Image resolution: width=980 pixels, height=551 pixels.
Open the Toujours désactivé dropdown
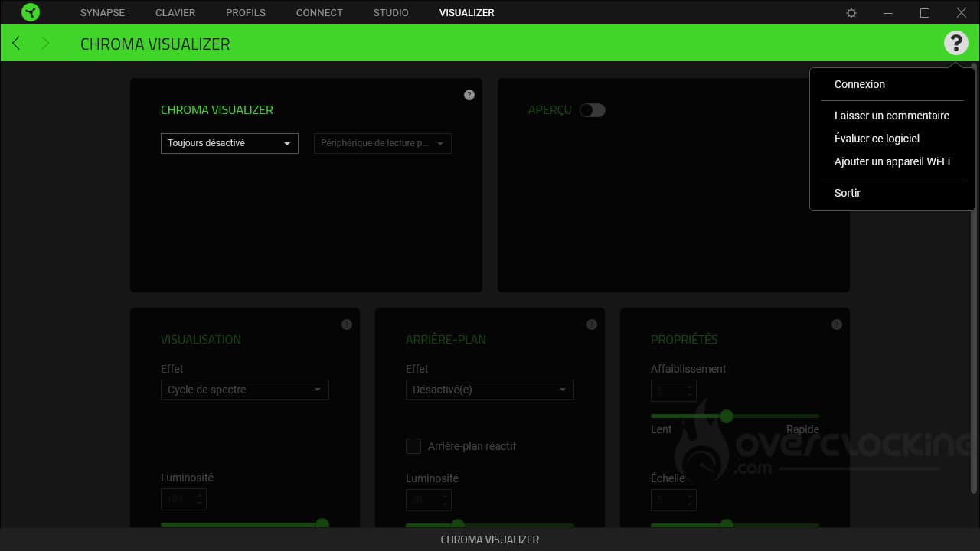click(x=230, y=143)
